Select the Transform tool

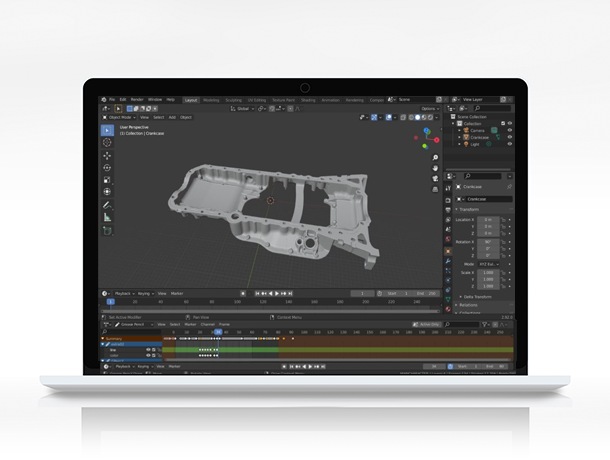click(x=107, y=192)
